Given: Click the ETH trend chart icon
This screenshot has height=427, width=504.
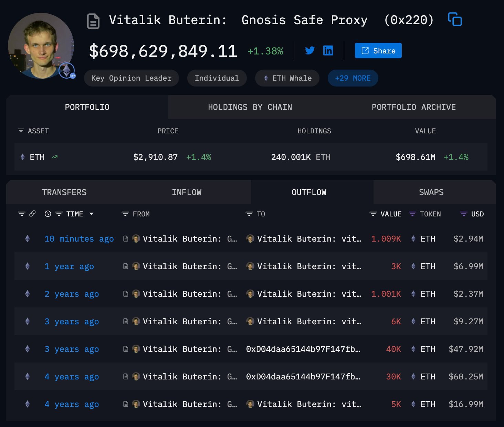Looking at the screenshot, I should (54, 157).
